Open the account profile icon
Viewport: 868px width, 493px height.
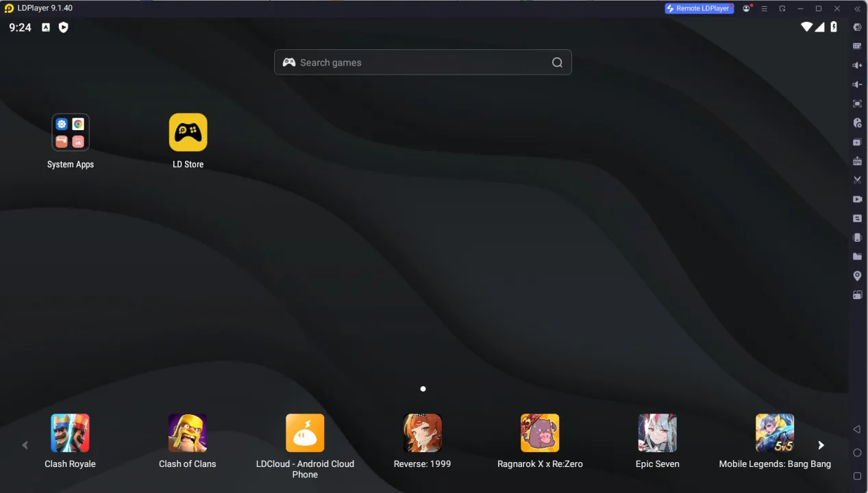[746, 8]
